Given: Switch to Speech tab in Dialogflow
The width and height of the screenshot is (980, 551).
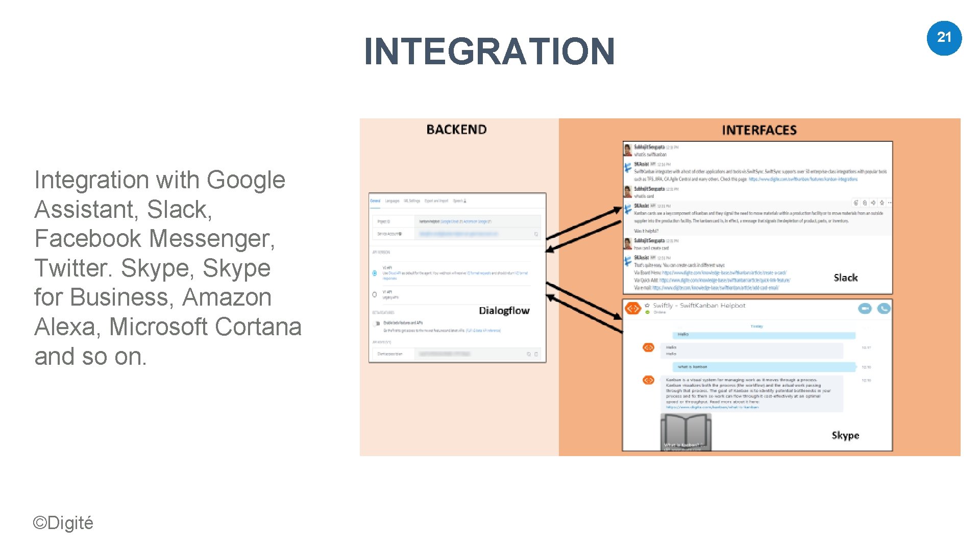Looking at the screenshot, I should tap(459, 201).
